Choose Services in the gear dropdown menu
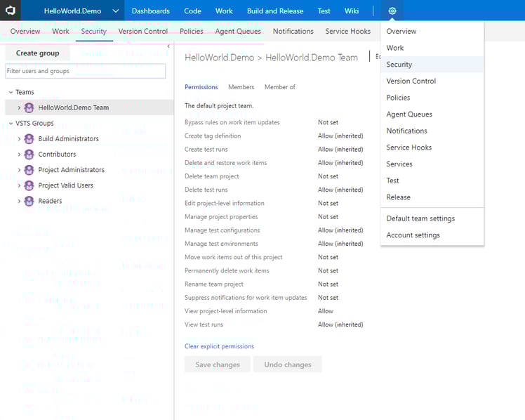The image size is (525, 420). (432, 164)
